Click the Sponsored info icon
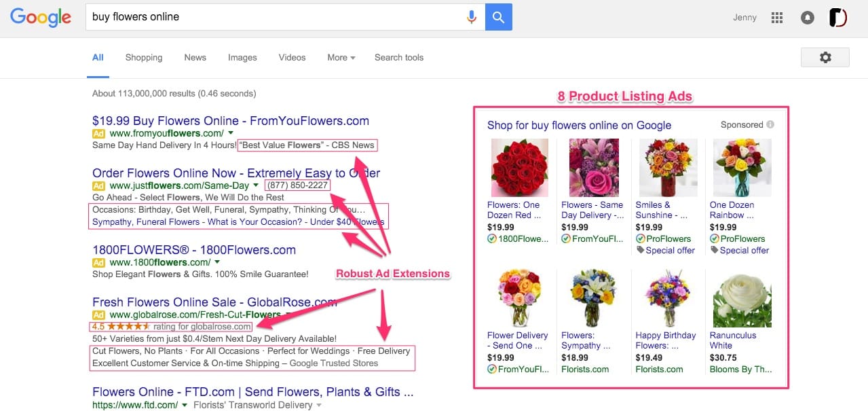This screenshot has width=868, height=411. [x=770, y=125]
